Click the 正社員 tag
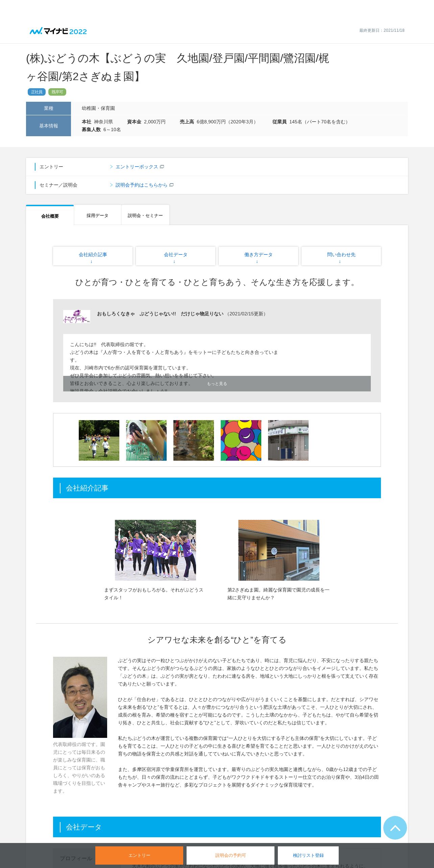Image resolution: width=434 pixels, height=868 pixels. click(x=37, y=92)
